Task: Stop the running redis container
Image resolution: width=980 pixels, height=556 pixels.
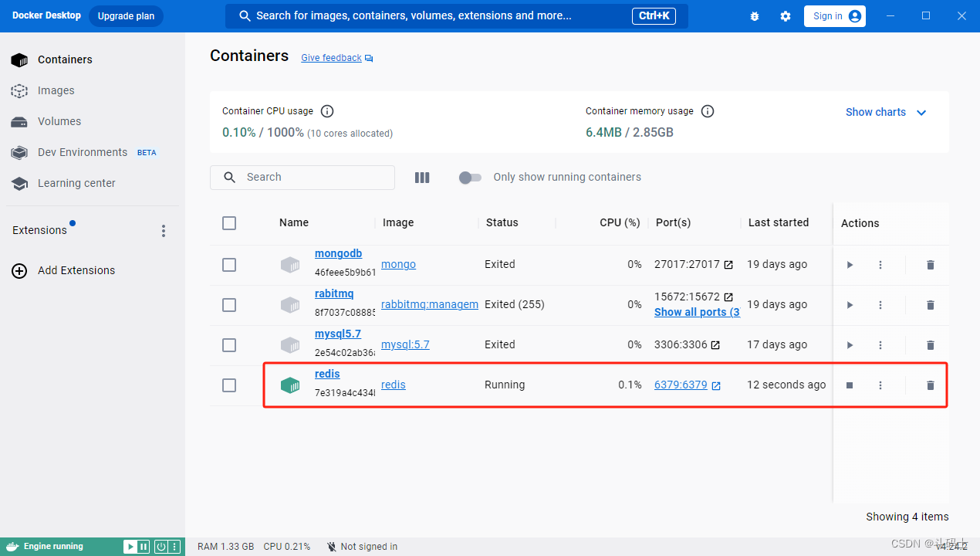Action: (850, 385)
